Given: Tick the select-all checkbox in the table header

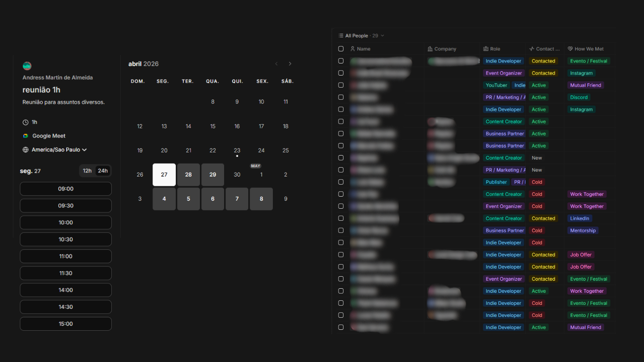Looking at the screenshot, I should coord(341,49).
